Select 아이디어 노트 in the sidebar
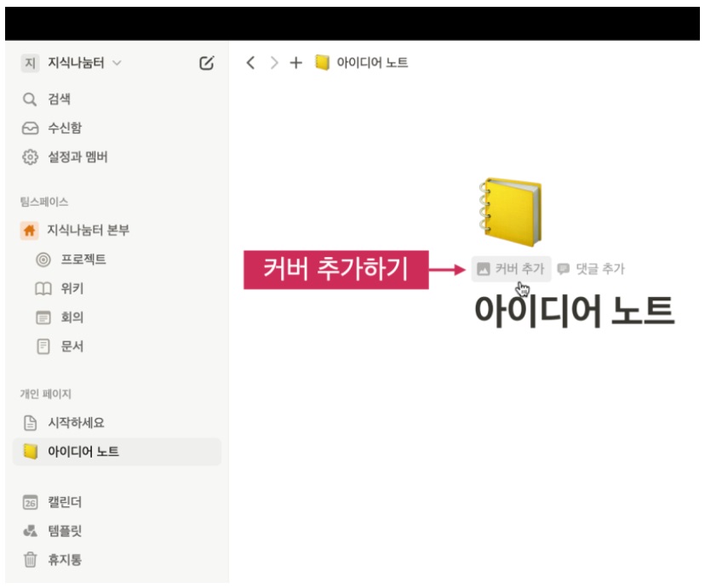 tap(117, 452)
